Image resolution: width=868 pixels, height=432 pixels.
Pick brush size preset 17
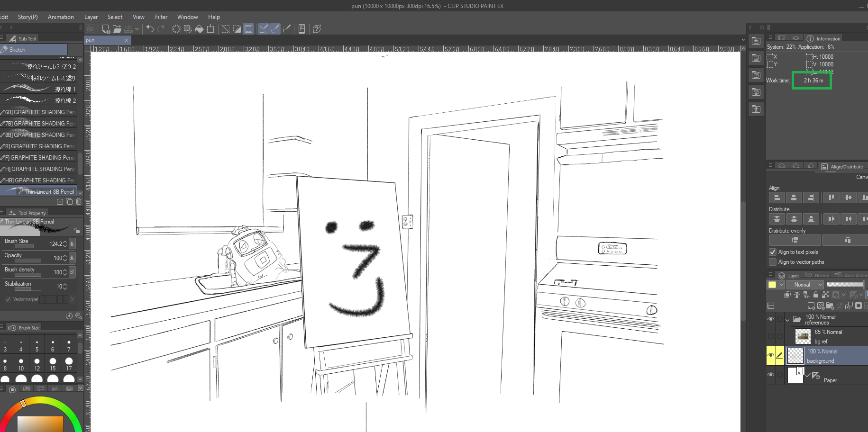(69, 364)
